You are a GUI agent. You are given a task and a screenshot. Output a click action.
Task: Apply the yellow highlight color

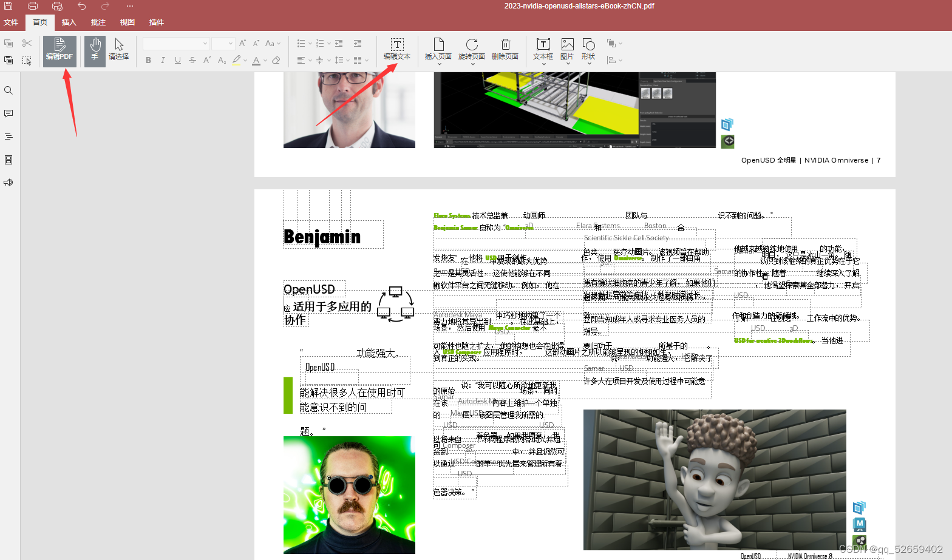237,60
